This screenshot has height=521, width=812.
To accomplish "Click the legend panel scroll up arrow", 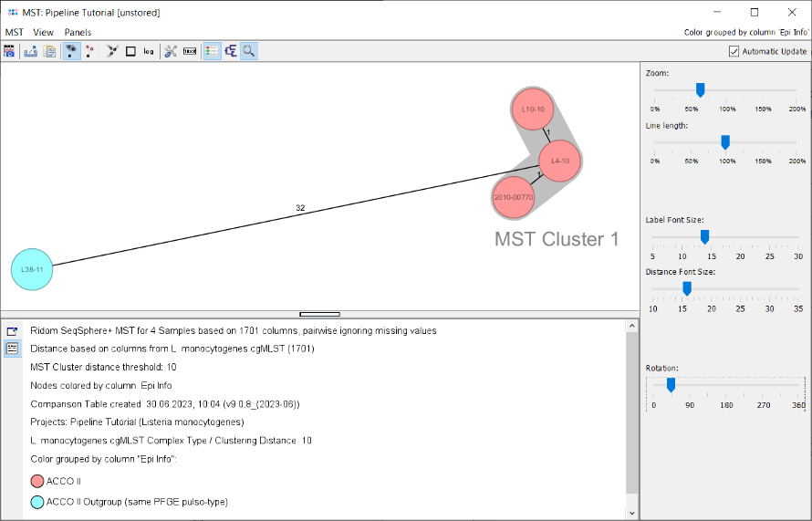I will [631, 326].
